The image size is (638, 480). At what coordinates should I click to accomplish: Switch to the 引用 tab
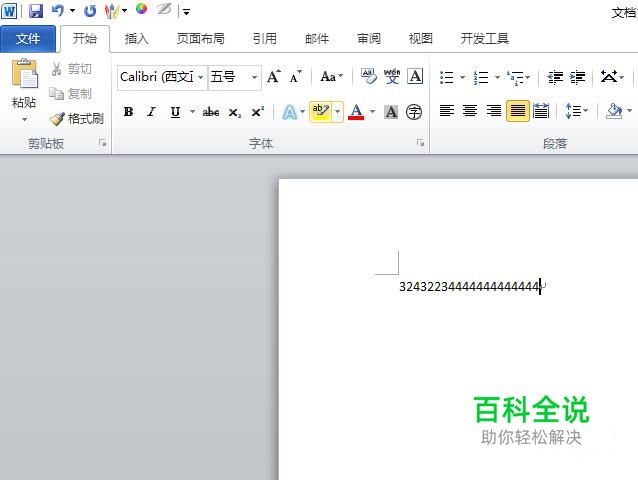(x=265, y=39)
